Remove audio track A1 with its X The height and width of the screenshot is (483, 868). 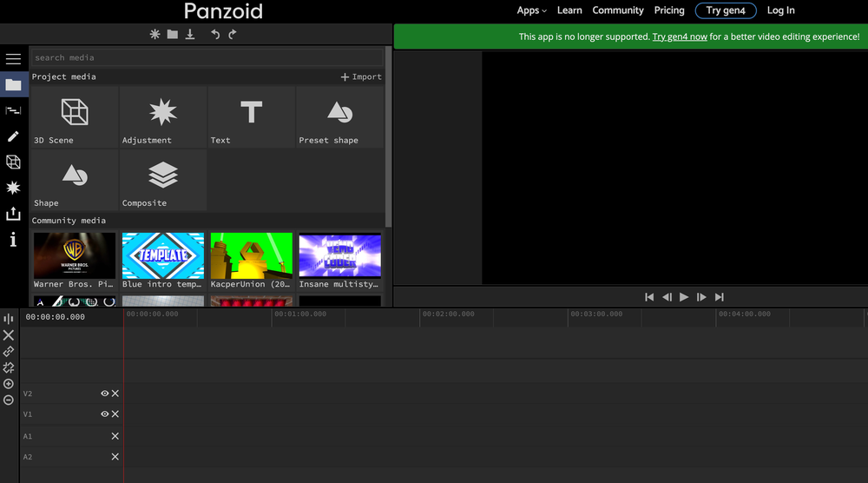115,436
